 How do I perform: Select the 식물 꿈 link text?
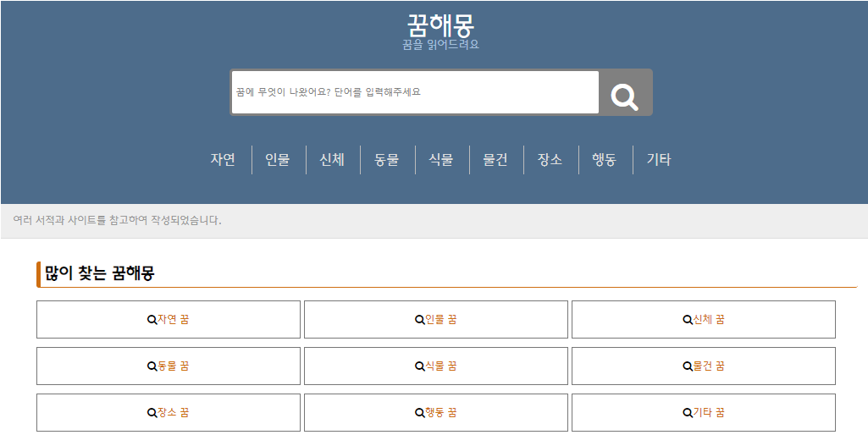441,366
